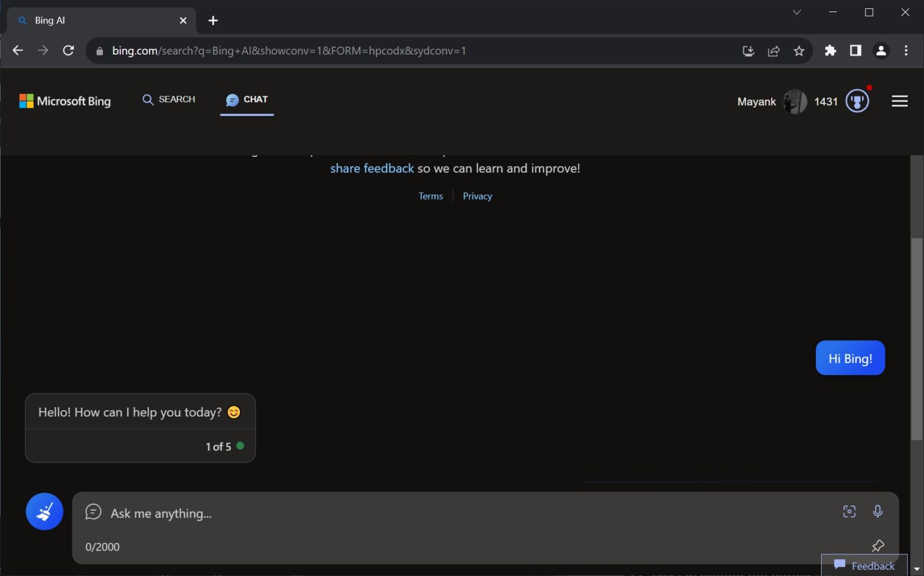924x576 pixels.
Task: Select the CHAT tab
Action: pyautogui.click(x=247, y=99)
